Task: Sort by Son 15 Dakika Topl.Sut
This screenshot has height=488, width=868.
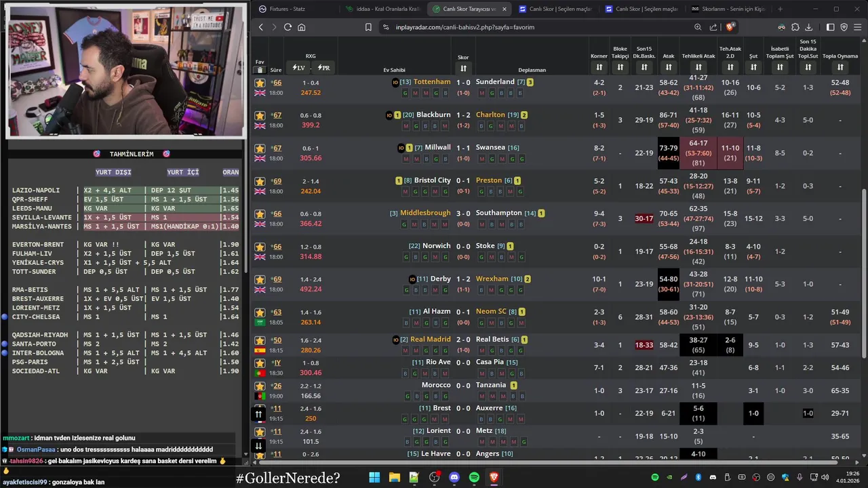Action: click(x=808, y=67)
